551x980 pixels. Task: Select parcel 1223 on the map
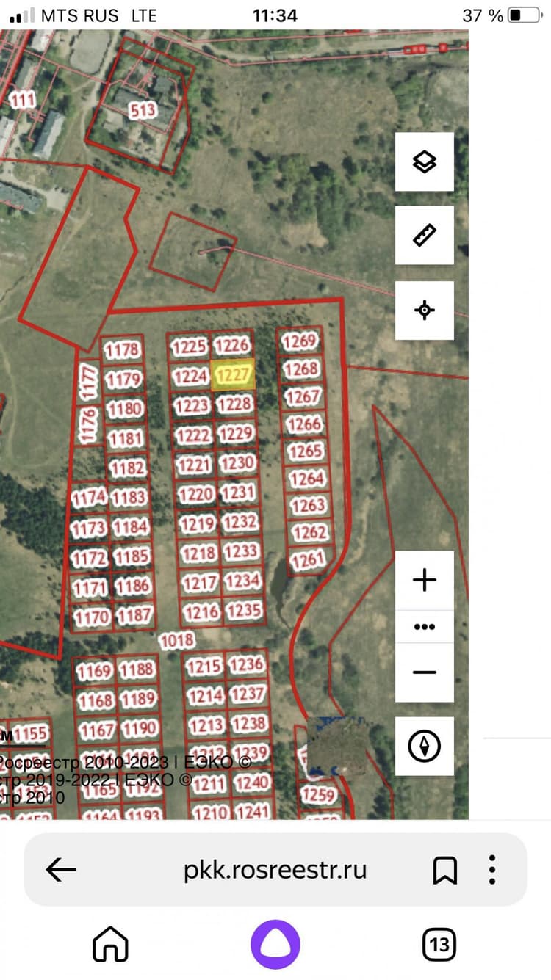point(192,405)
